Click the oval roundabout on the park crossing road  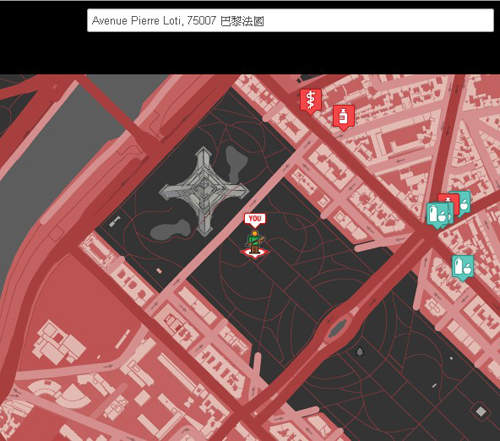click(337, 328)
